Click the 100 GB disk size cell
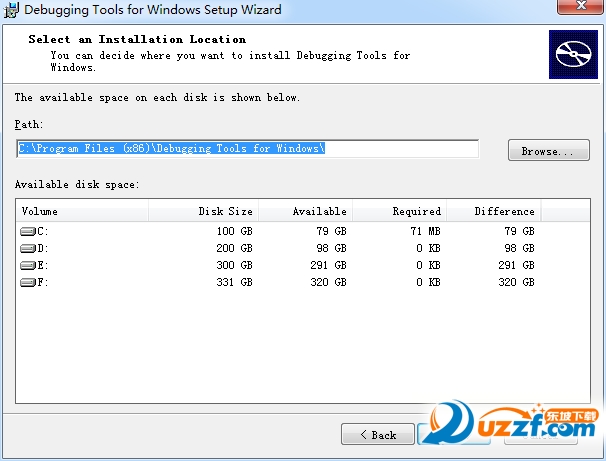 (x=235, y=231)
